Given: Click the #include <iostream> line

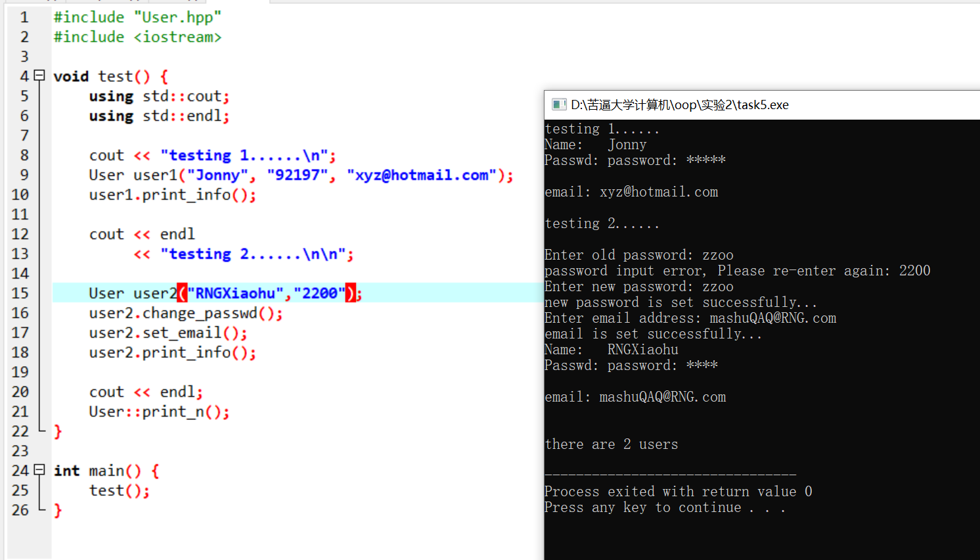Looking at the screenshot, I should tap(137, 37).
